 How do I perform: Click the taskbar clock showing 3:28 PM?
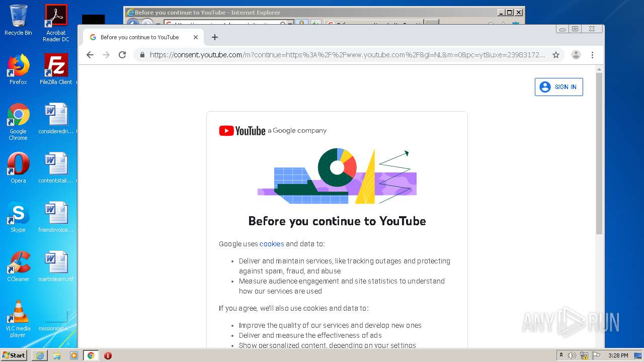point(618,355)
